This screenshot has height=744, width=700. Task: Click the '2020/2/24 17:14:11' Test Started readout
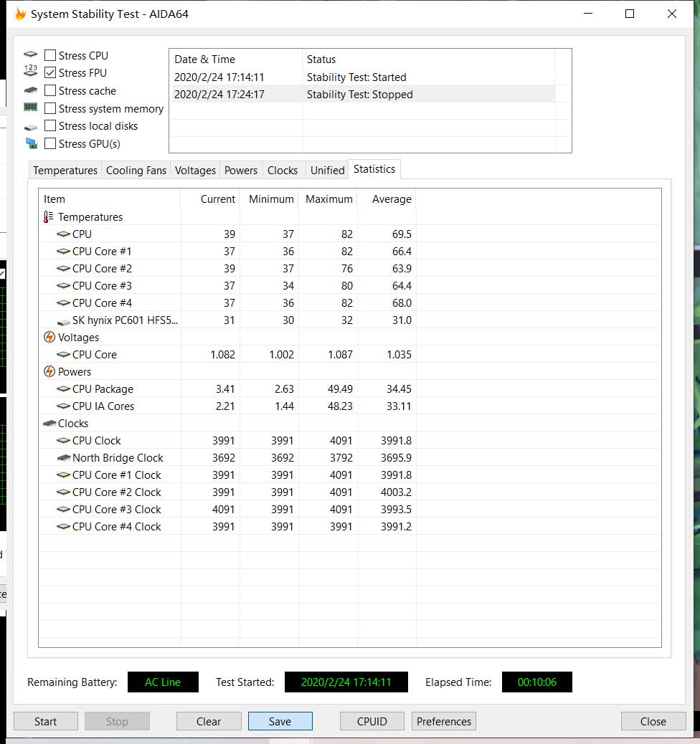[346, 682]
